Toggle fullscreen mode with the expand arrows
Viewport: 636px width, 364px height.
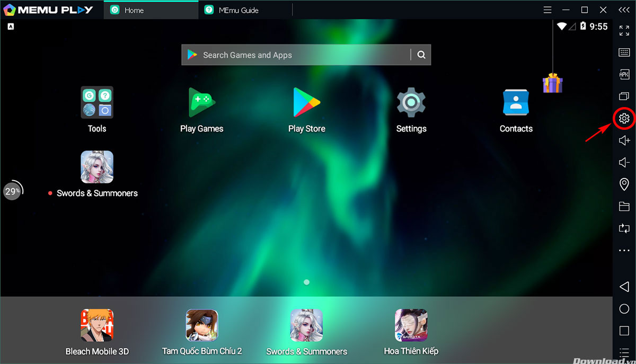click(623, 30)
